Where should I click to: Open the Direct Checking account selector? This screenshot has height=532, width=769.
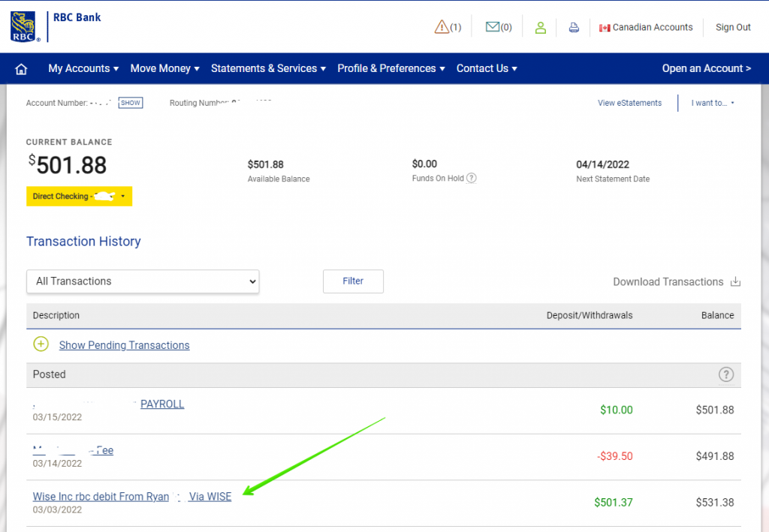tap(79, 197)
